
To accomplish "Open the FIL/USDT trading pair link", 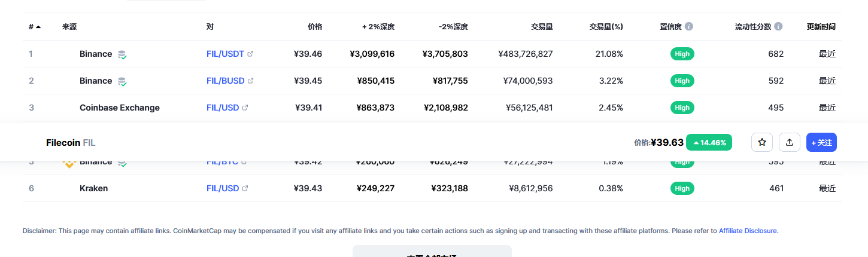I will point(225,54).
